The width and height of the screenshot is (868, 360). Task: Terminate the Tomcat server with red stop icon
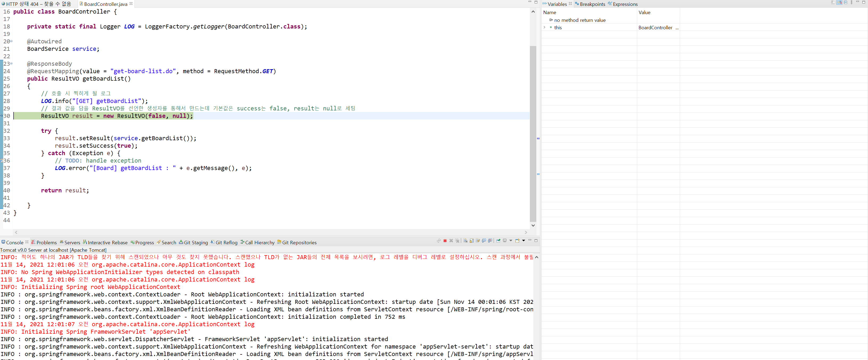click(445, 241)
